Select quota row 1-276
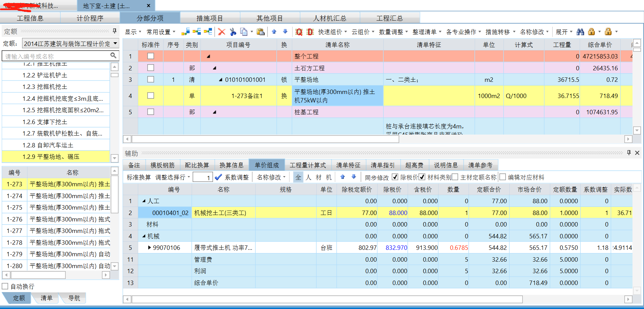This screenshot has height=309, width=644. [56, 219]
